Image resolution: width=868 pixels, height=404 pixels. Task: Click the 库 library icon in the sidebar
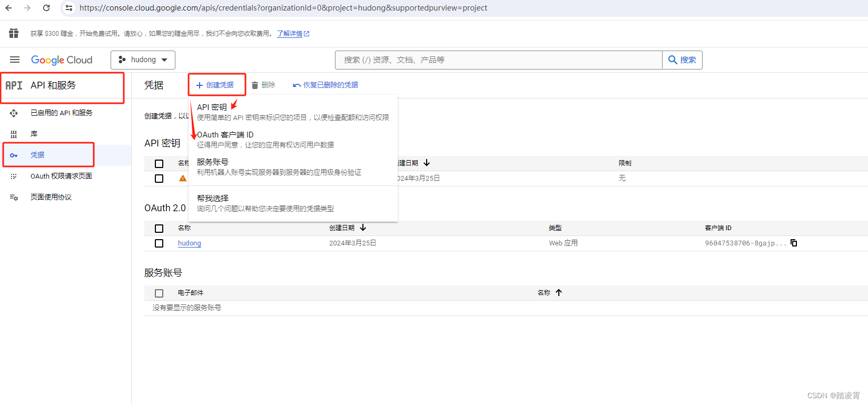click(x=14, y=134)
